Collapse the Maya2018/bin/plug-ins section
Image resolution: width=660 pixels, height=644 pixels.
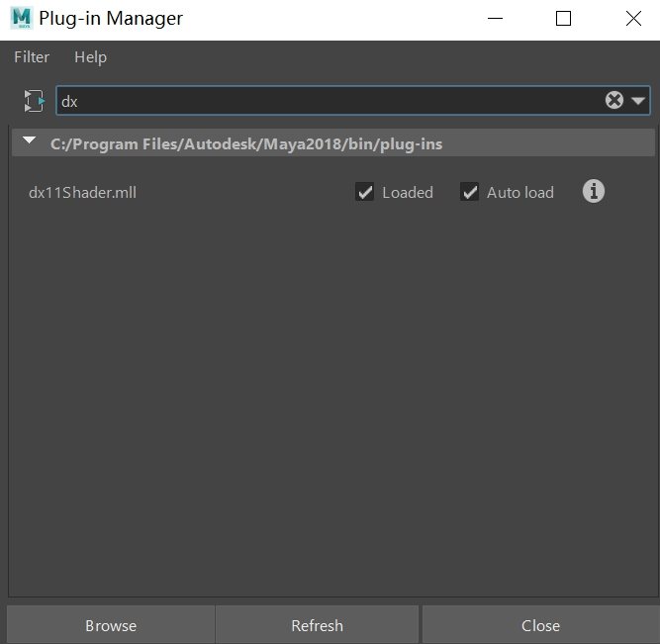click(29, 140)
